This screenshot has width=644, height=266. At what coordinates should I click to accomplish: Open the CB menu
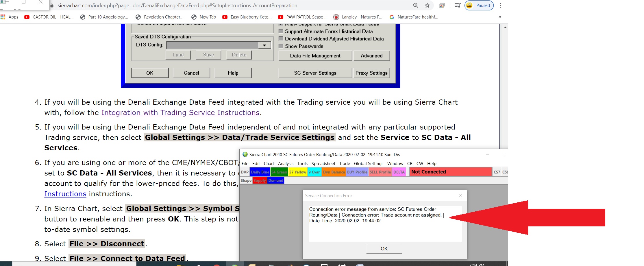tap(410, 163)
